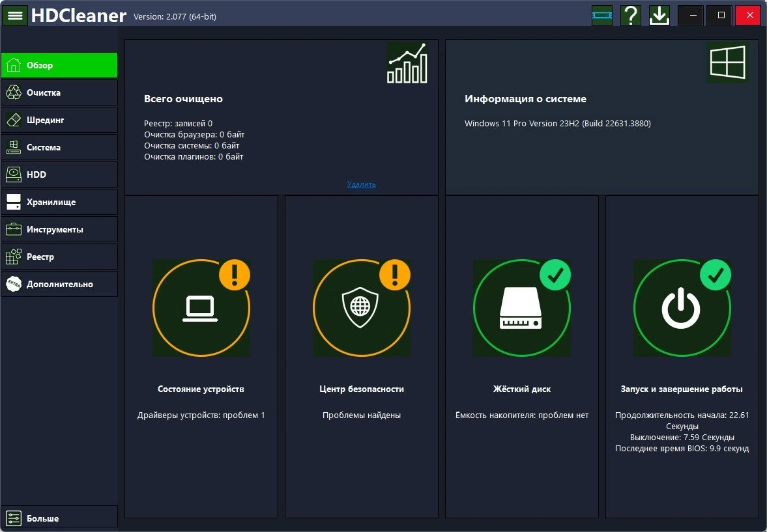This screenshot has width=767, height=532.
Task: Click the eraser icon beside Шрединг
Action: point(14,120)
